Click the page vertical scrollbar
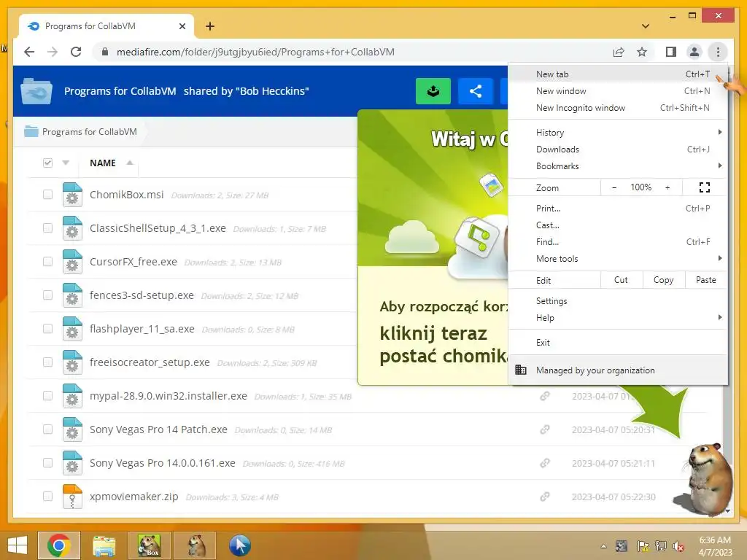 (x=727, y=414)
